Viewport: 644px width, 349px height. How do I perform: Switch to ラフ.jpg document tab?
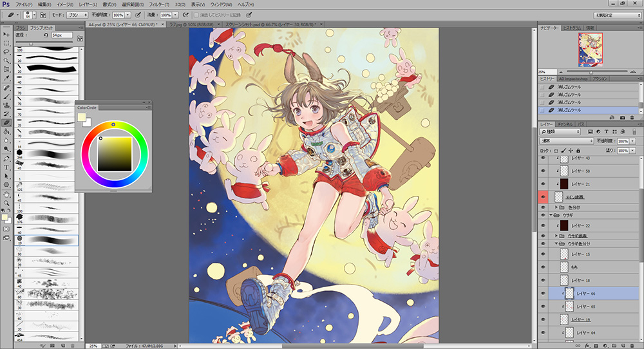[191, 24]
